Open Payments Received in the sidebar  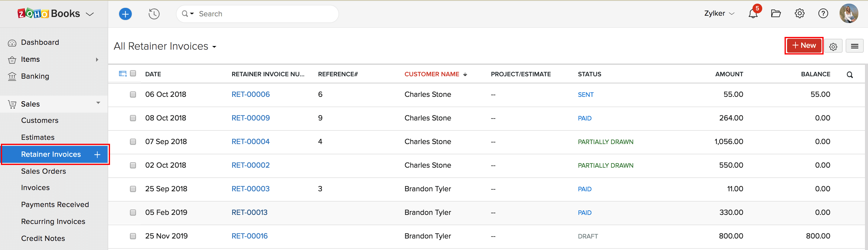(55, 205)
